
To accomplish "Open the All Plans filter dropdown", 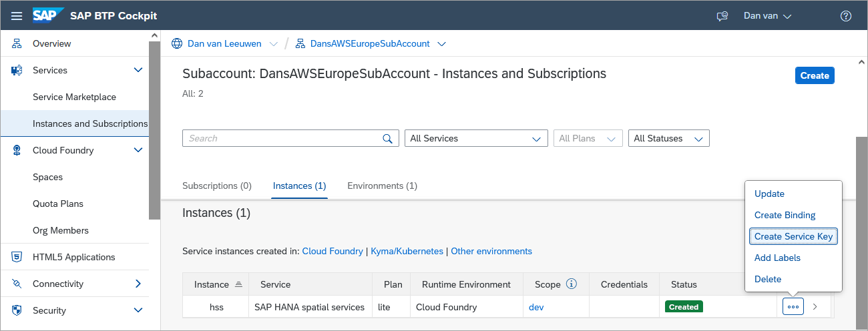I will click(588, 138).
